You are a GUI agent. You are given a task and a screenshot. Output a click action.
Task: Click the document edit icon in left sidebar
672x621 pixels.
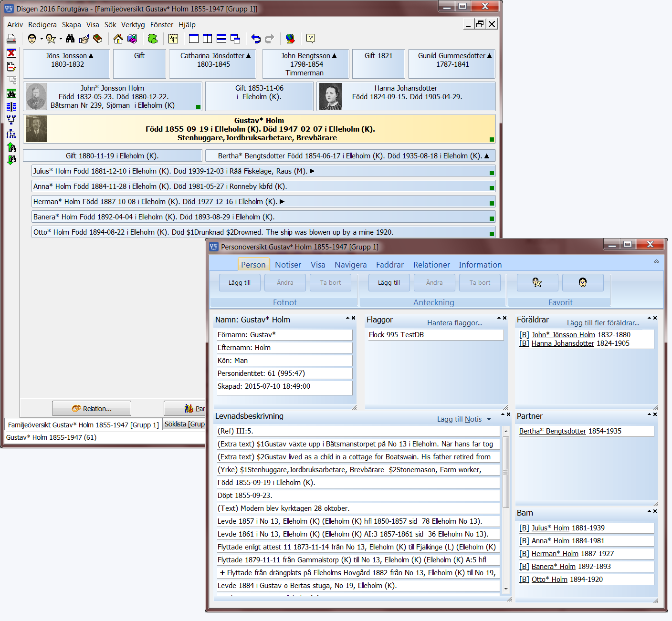tap(11, 67)
